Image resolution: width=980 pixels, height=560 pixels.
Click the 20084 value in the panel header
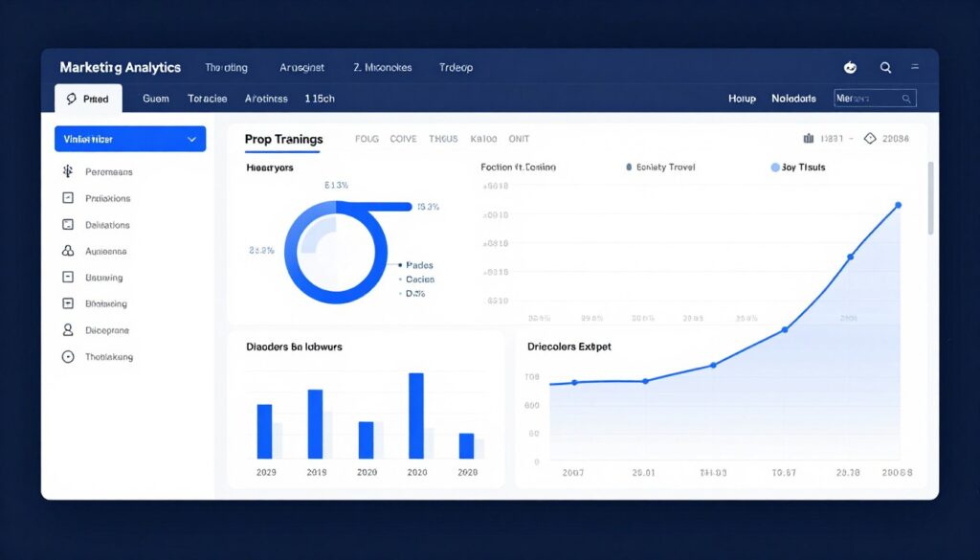(896, 139)
